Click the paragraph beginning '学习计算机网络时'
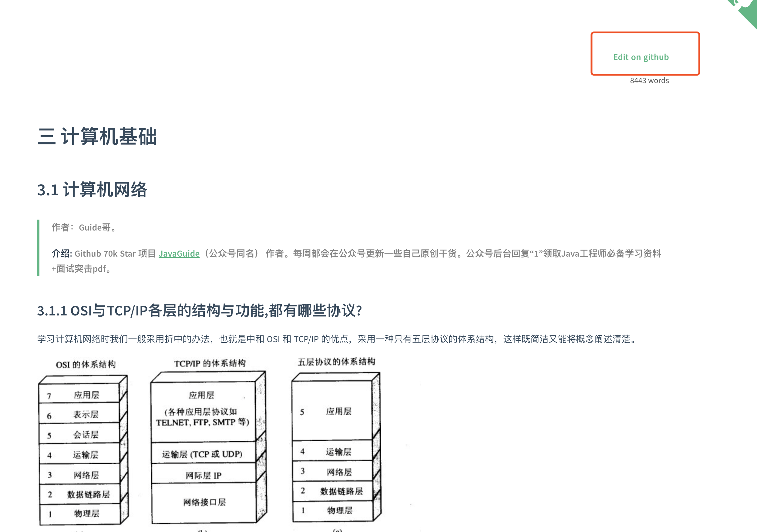The width and height of the screenshot is (757, 532). [x=336, y=339]
